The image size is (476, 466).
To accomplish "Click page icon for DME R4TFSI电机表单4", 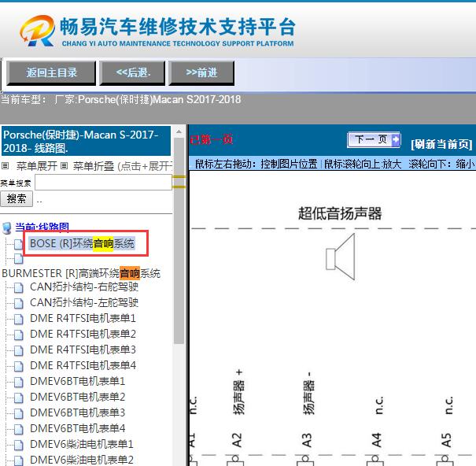I will click(18, 366).
